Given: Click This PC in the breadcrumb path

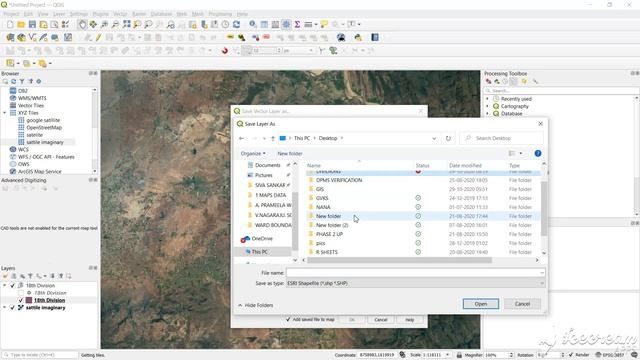Looking at the screenshot, I should click(x=302, y=138).
